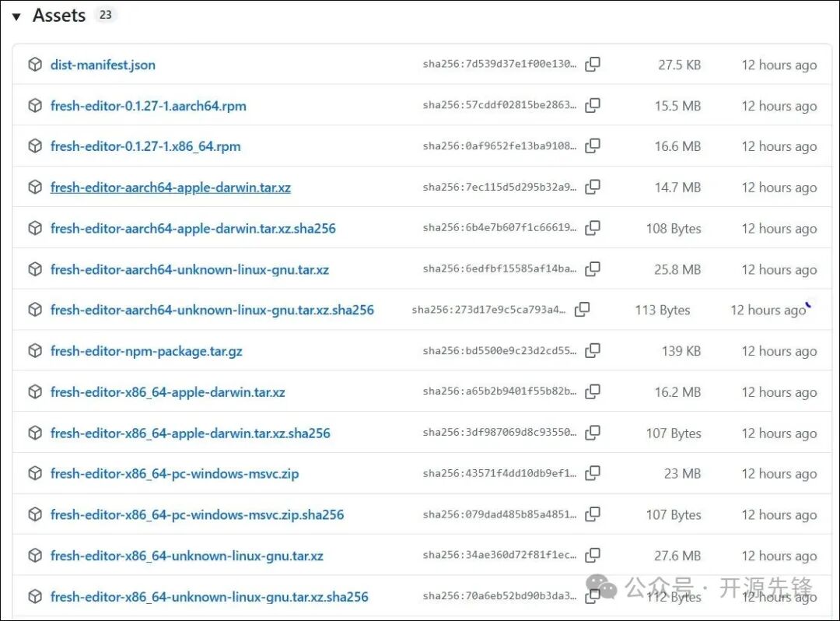Copy hash for fresh-editor x86_64 rpm
The image size is (840, 621).
click(x=593, y=146)
